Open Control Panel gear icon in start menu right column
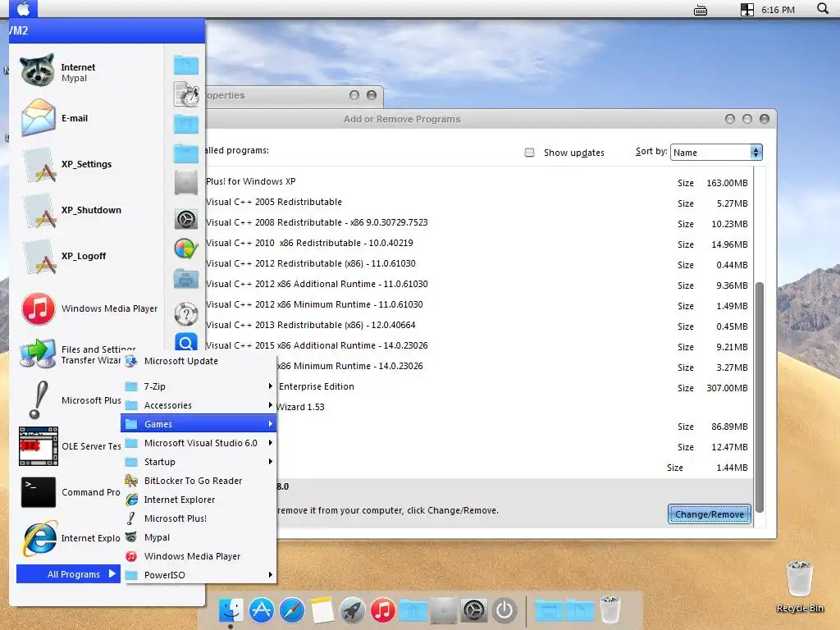The height and width of the screenshot is (630, 840). click(186, 219)
